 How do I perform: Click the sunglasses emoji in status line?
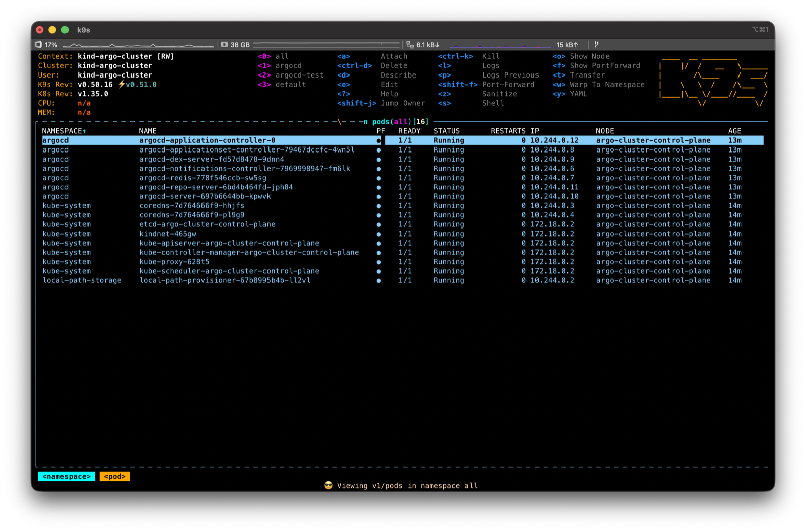(x=329, y=485)
